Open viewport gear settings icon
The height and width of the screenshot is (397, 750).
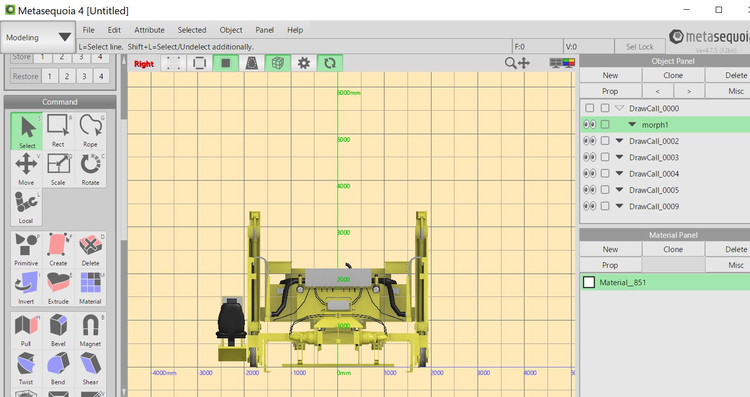304,63
